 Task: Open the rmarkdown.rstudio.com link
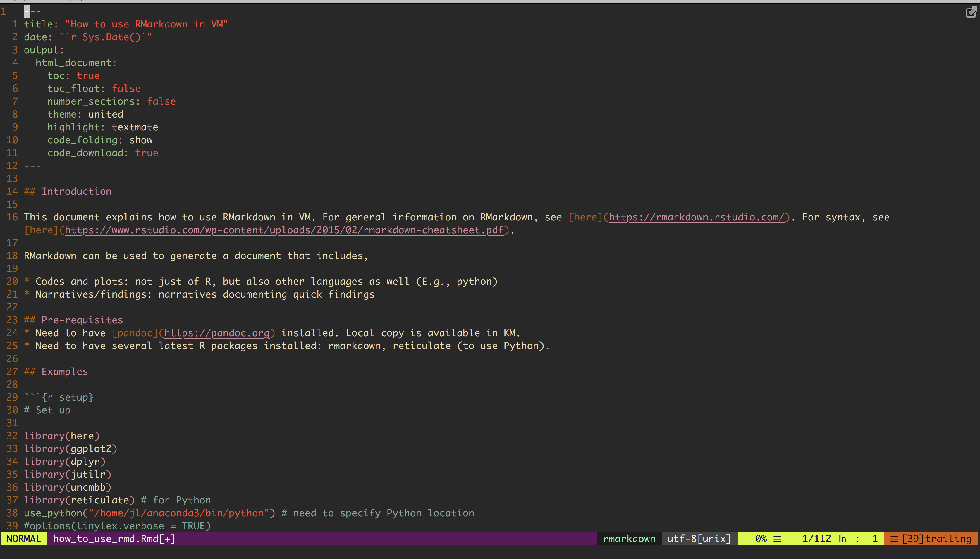(x=696, y=217)
